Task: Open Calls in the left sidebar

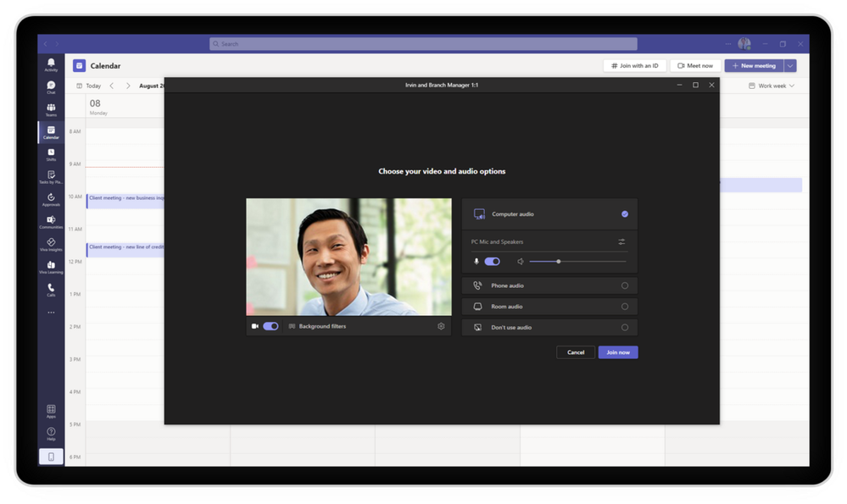Action: (x=51, y=290)
